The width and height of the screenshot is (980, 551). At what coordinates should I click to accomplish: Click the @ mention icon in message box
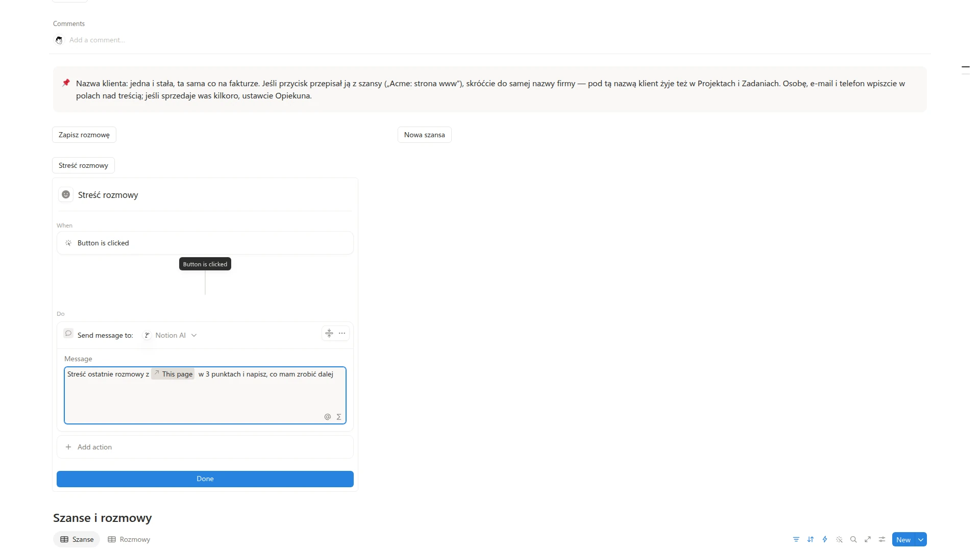click(328, 417)
